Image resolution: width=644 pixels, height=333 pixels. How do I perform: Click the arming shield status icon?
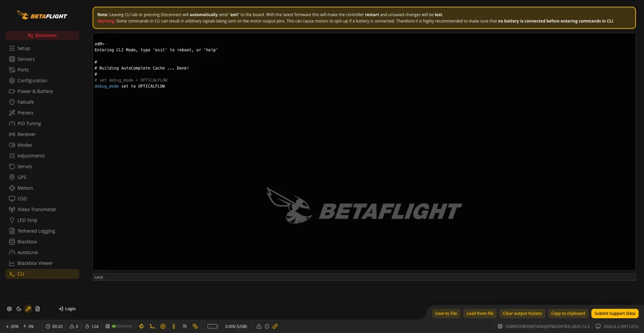coord(267,326)
